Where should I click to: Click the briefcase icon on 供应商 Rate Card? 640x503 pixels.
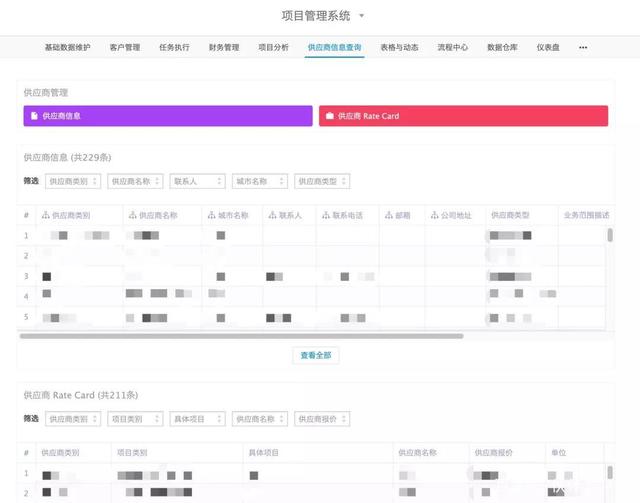coord(330,116)
